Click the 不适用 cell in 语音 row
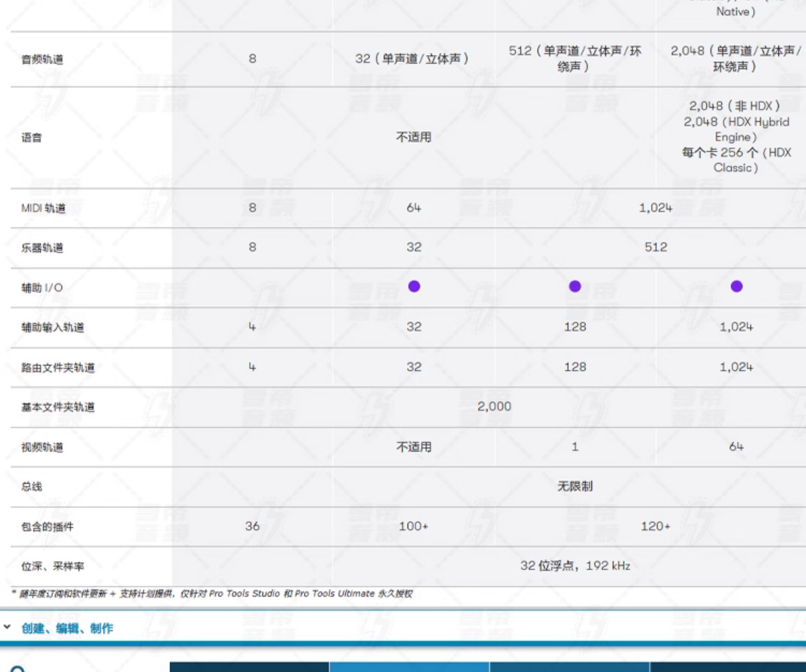 click(414, 137)
